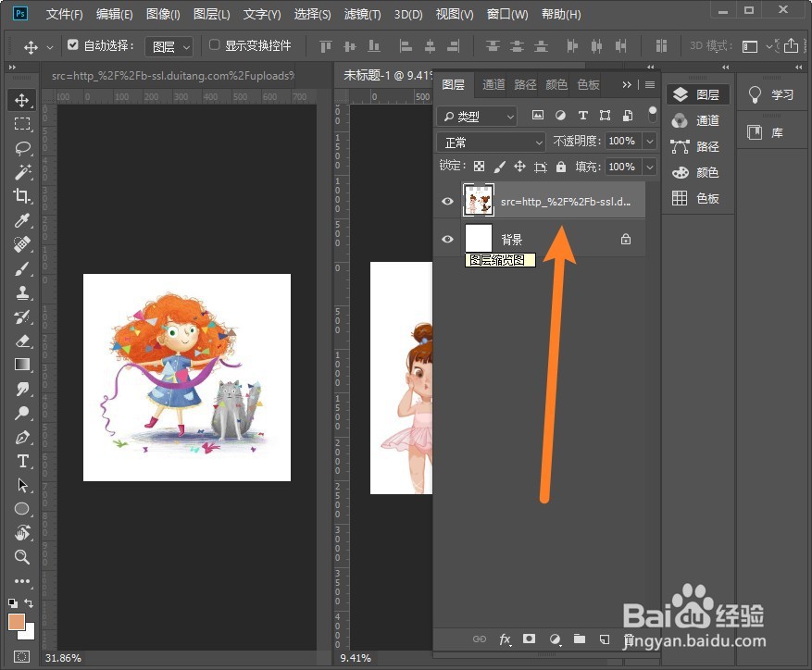The image size is (812, 670).
Task: Select the Move tool in toolbox
Action: [21, 100]
